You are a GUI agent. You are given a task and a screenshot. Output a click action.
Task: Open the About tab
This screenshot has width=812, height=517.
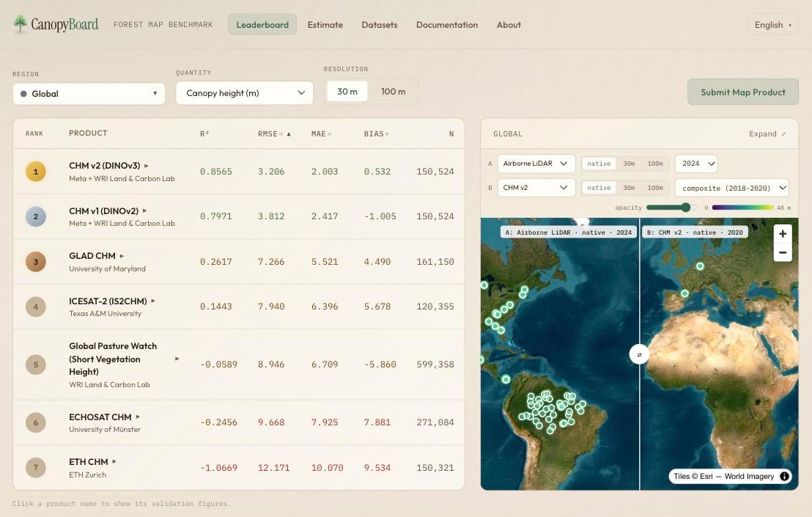point(509,24)
